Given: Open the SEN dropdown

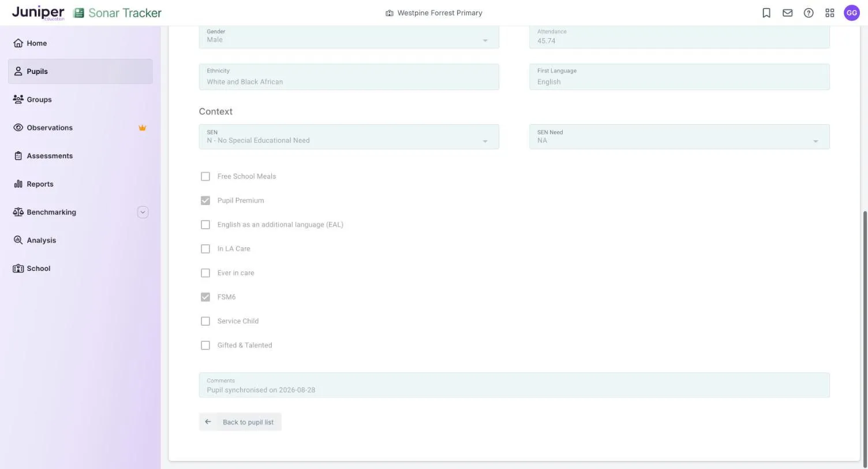Looking at the screenshot, I should 349,137.
